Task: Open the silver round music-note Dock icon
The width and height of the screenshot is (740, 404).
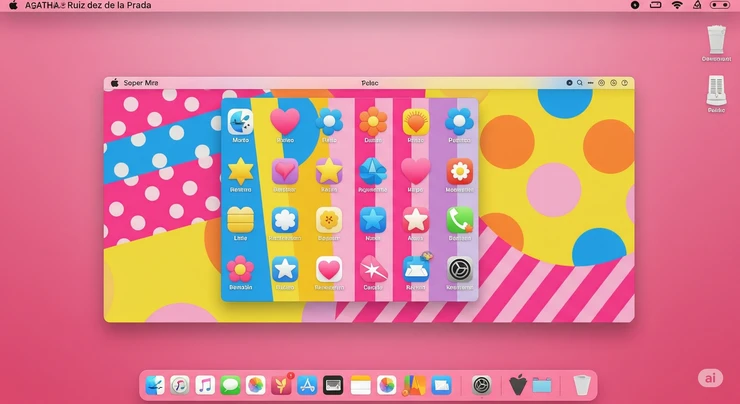Action: 180,385
